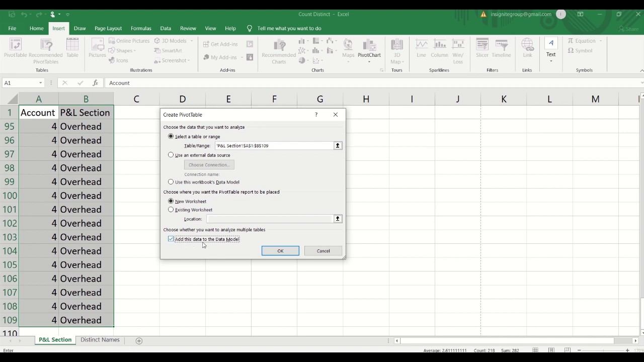644x362 pixels.
Task: Select 'Use this workbook's Data Model'
Action: (x=171, y=182)
